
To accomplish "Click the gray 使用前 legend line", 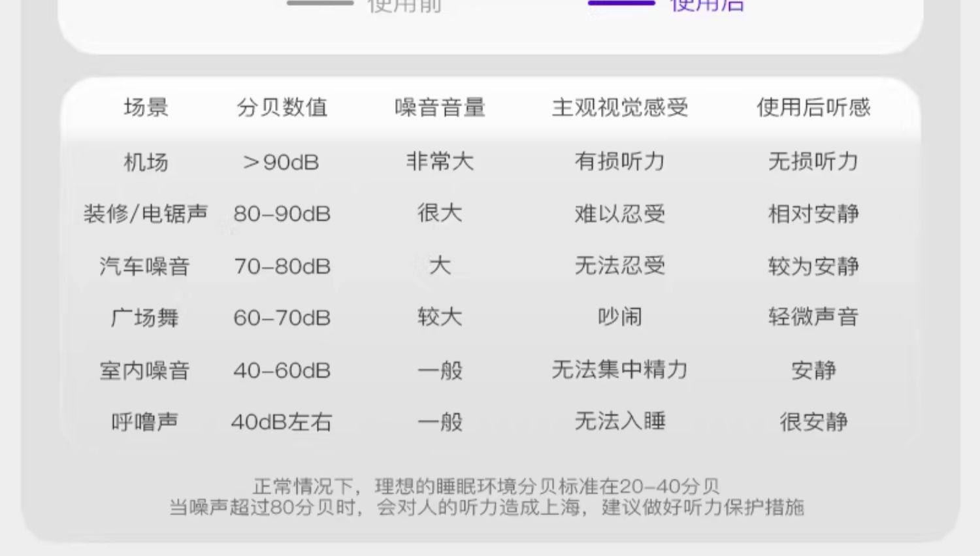I will [x=320, y=3].
